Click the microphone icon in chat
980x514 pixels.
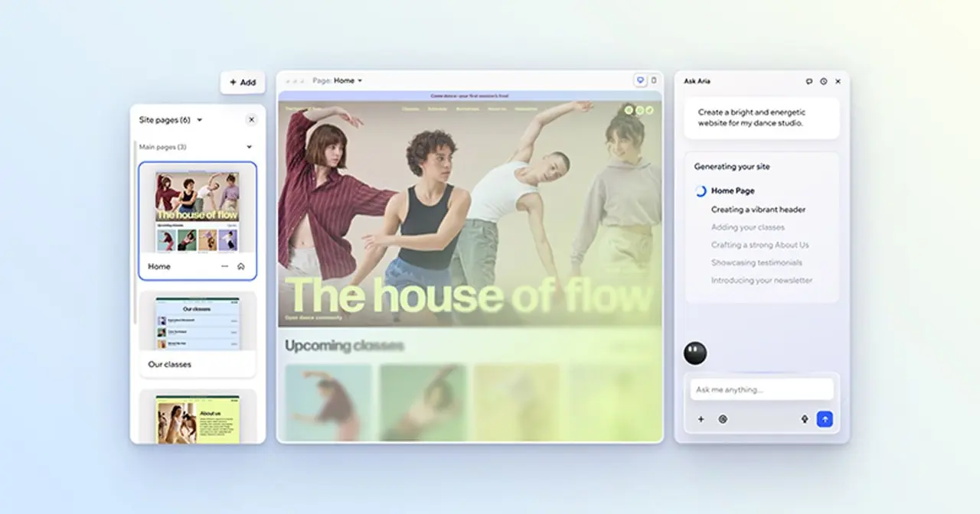point(805,419)
